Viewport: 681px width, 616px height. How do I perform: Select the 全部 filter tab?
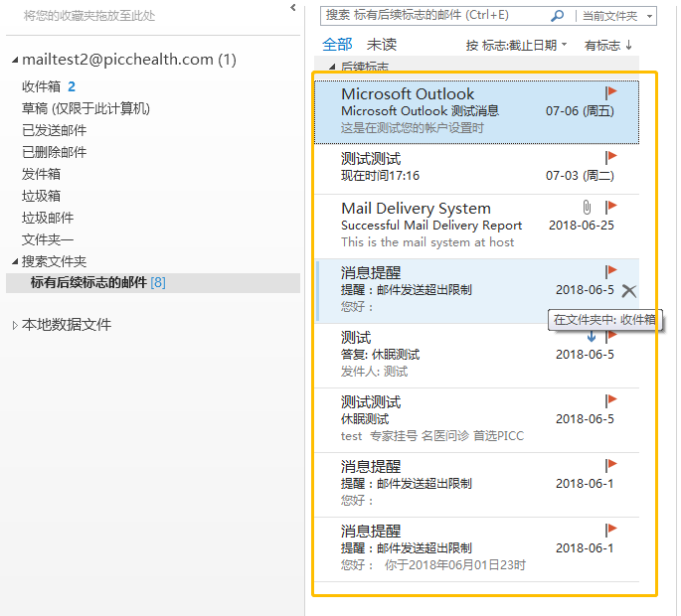[337, 45]
